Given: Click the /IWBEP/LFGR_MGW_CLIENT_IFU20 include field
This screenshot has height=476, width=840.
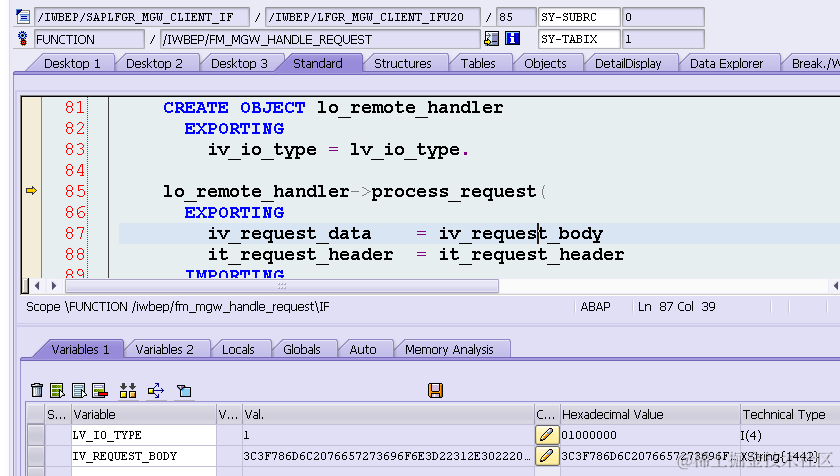Looking at the screenshot, I should tap(372, 17).
